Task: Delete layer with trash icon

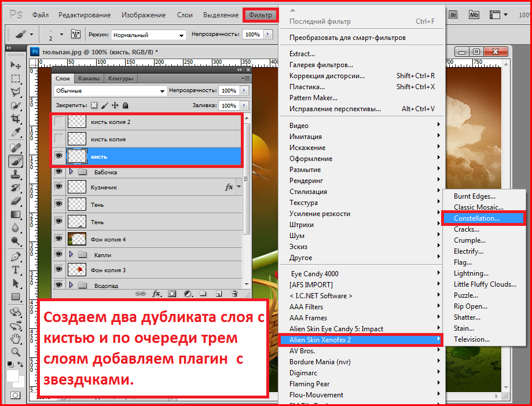Action: 234,294
